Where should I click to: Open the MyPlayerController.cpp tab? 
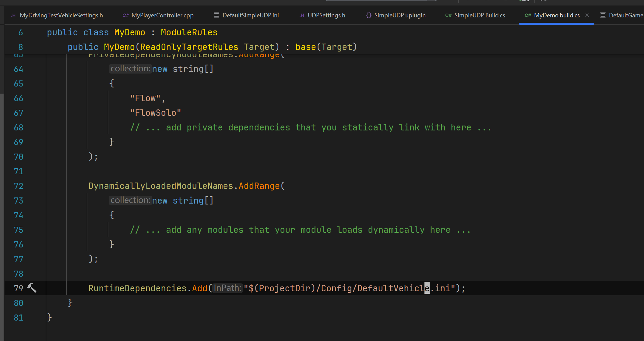click(x=162, y=15)
